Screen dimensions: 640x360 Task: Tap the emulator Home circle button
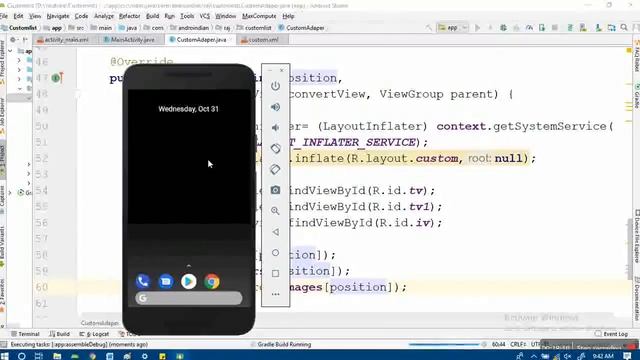tap(276, 253)
